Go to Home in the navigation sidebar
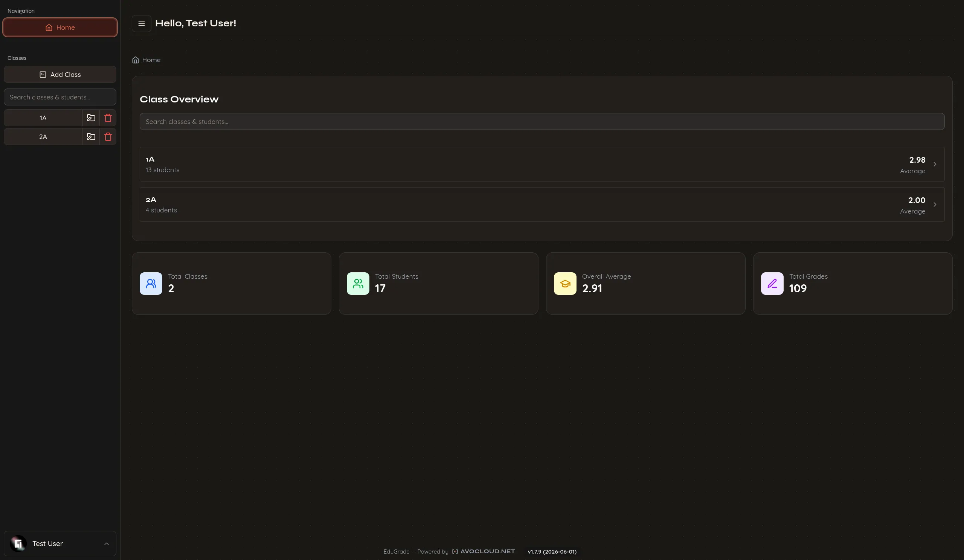The image size is (964, 560). click(x=60, y=27)
